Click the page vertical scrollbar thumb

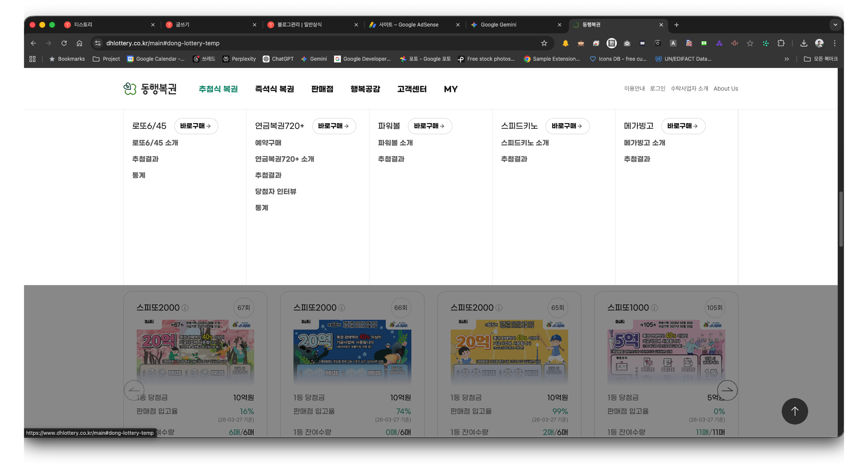click(841, 219)
